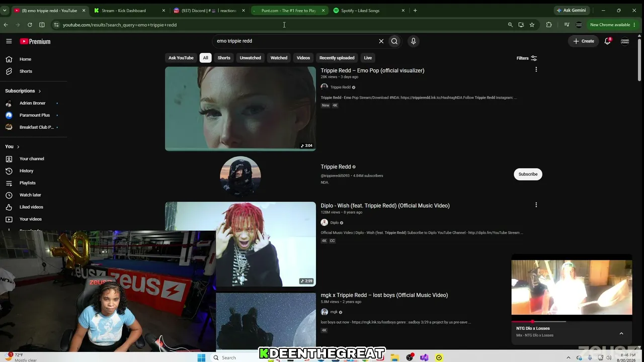The width and height of the screenshot is (644, 362).
Task: Open File Explorer from the taskbar
Action: coord(395,357)
